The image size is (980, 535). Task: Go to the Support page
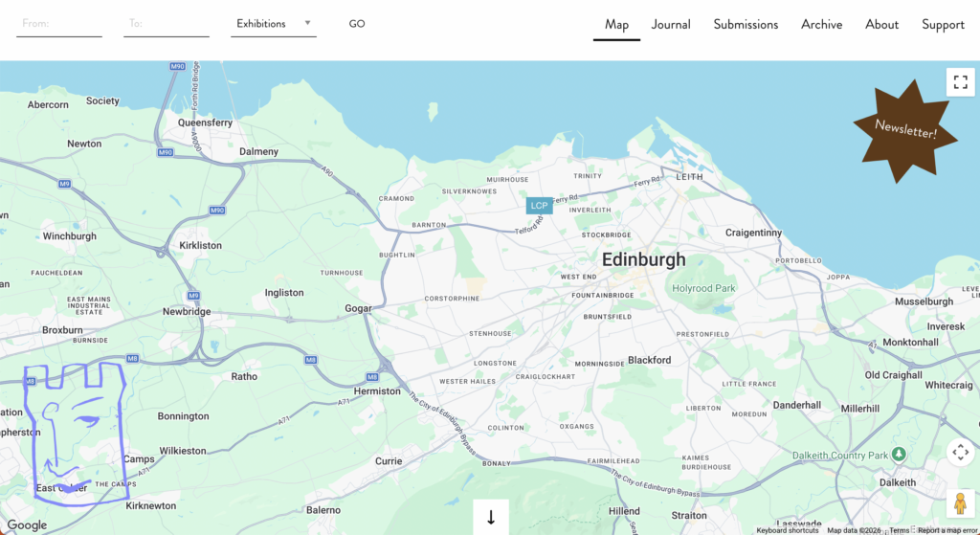pos(943,24)
